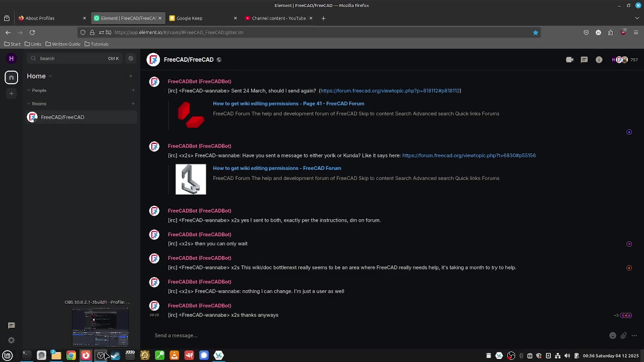The height and width of the screenshot is (362, 644).
Task: Open Steam from the taskbar
Action: (115, 355)
